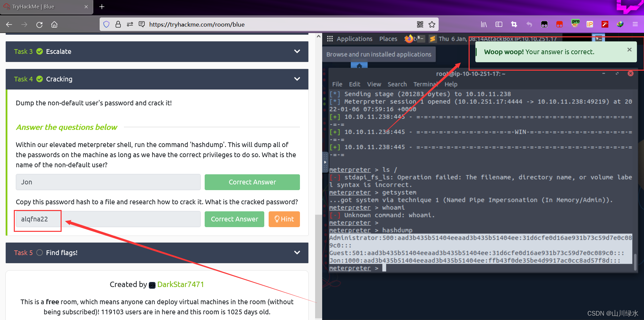Open the red magic wand extension

605,24
